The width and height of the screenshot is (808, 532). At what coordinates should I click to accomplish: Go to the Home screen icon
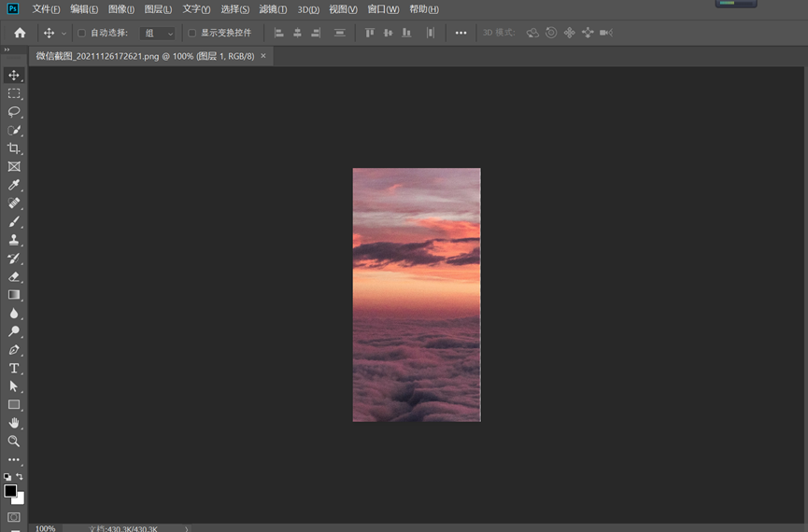[x=20, y=33]
